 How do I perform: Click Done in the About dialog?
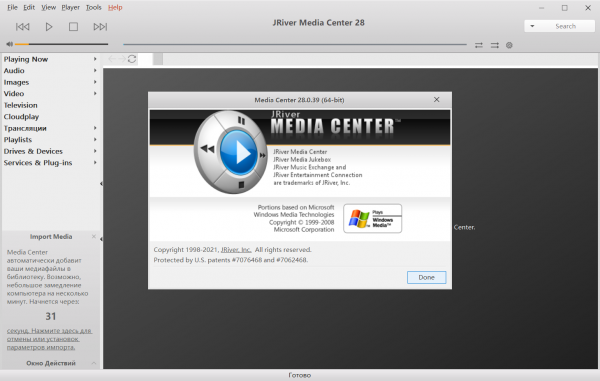click(426, 277)
